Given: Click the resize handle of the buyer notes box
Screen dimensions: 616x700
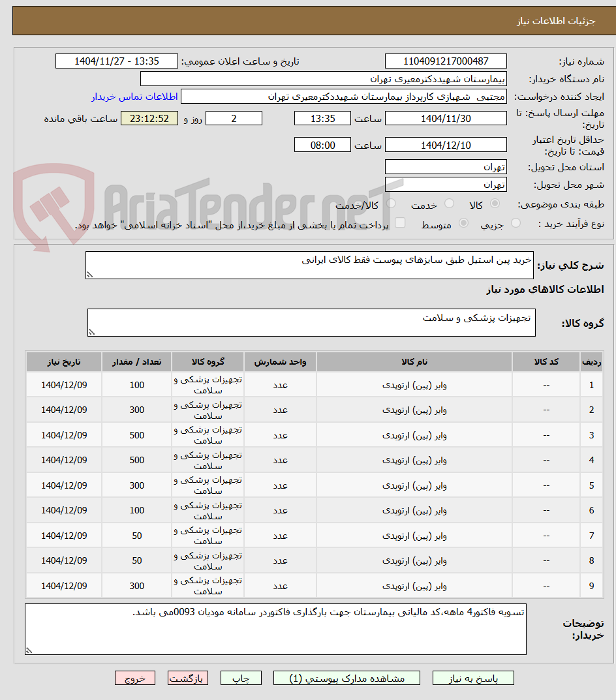Looking at the screenshot, I should [29, 650].
